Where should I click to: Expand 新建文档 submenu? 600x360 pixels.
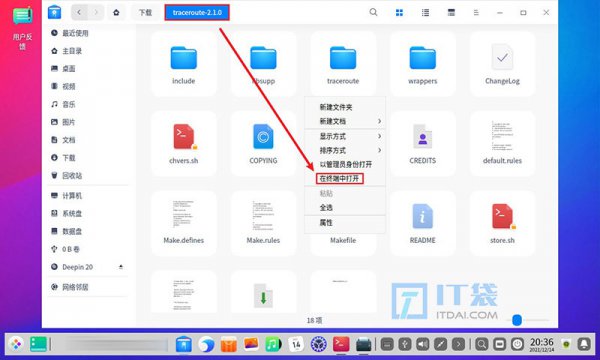[x=345, y=121]
